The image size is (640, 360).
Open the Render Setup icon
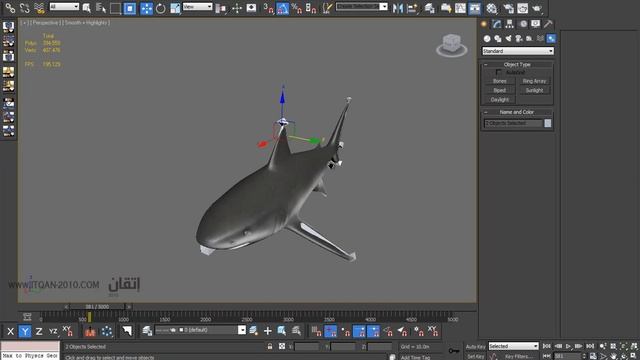[x=508, y=8]
